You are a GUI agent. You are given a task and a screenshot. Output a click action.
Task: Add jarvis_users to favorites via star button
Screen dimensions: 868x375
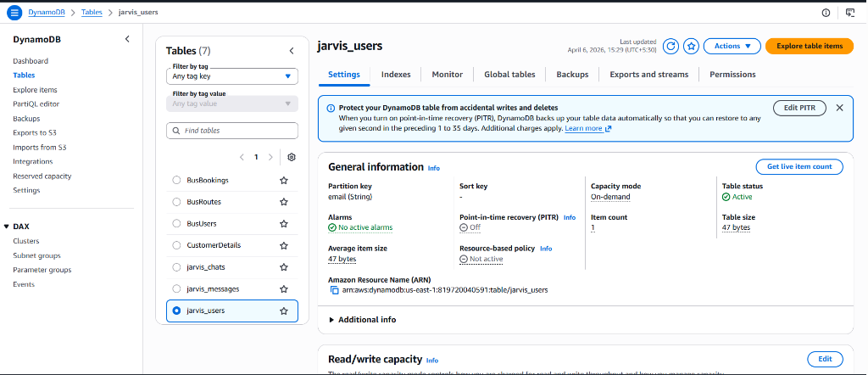(691, 47)
